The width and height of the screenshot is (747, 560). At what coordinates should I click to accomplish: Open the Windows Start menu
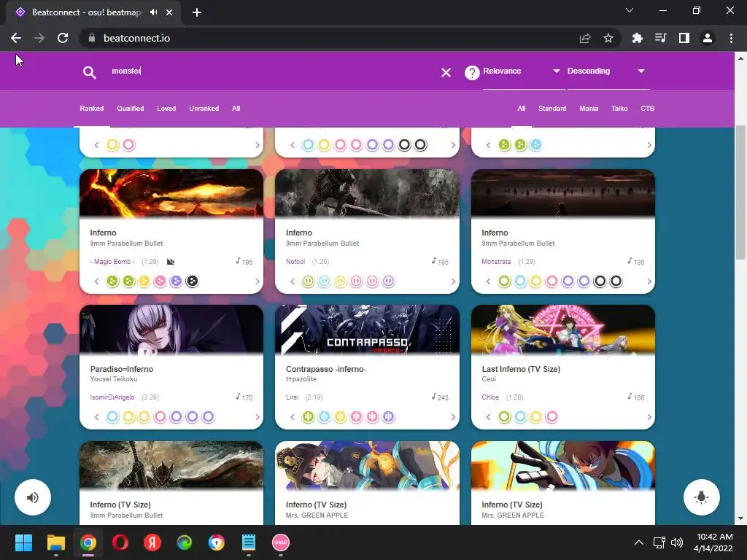(23, 542)
